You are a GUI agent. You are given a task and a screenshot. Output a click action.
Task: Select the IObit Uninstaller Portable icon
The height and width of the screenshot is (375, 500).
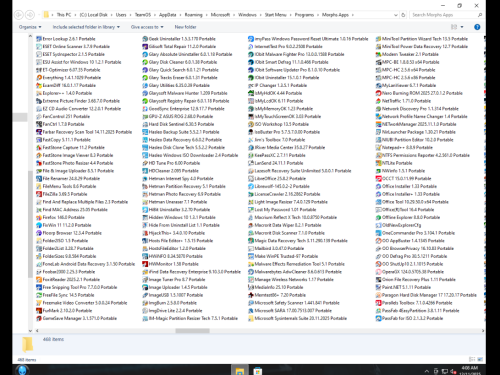(x=251, y=78)
